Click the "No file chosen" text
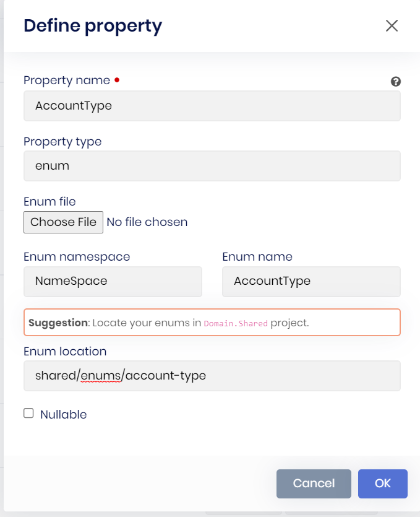 pos(147,222)
